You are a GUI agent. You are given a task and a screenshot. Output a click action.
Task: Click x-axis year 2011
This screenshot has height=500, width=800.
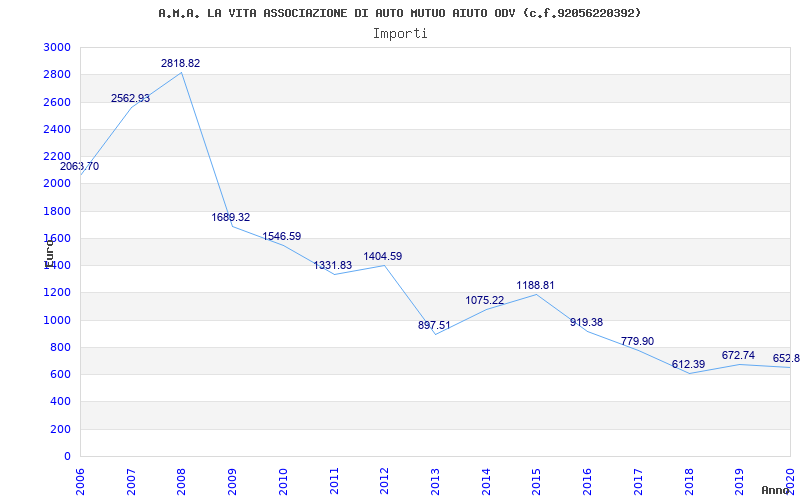(334, 482)
